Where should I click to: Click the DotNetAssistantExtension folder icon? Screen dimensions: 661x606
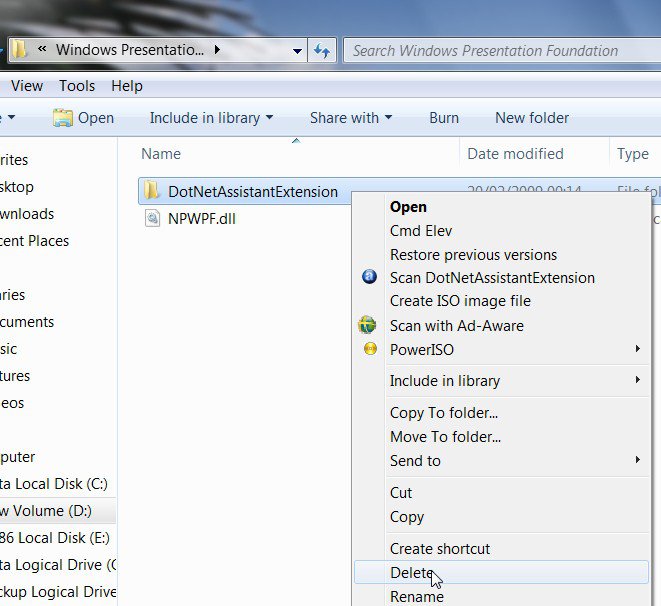151,190
